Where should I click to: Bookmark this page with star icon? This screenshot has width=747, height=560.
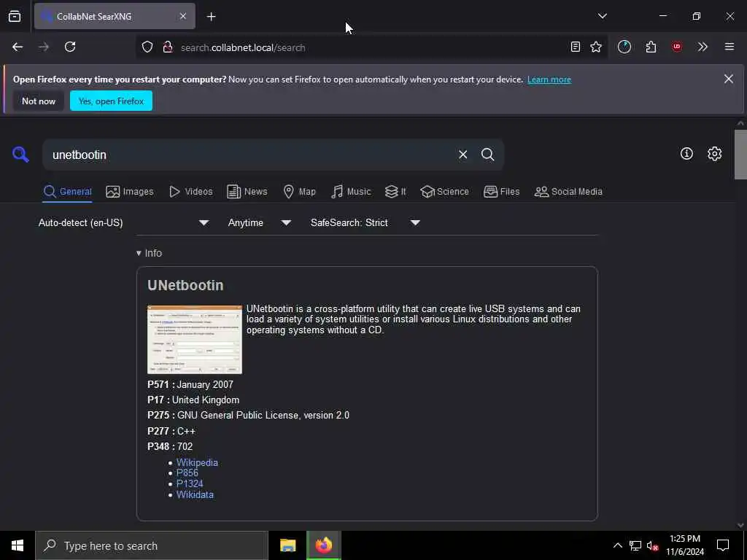click(596, 47)
